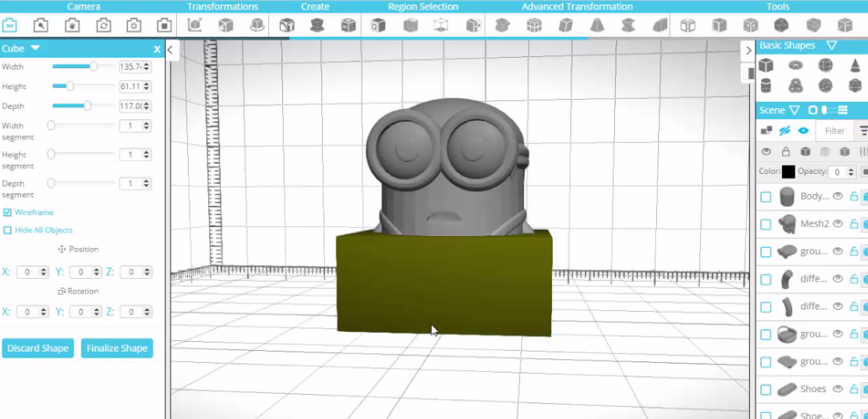Image resolution: width=868 pixels, height=419 pixels.
Task: Click the solid cube icon in Scene toolbar
Action: (x=805, y=151)
